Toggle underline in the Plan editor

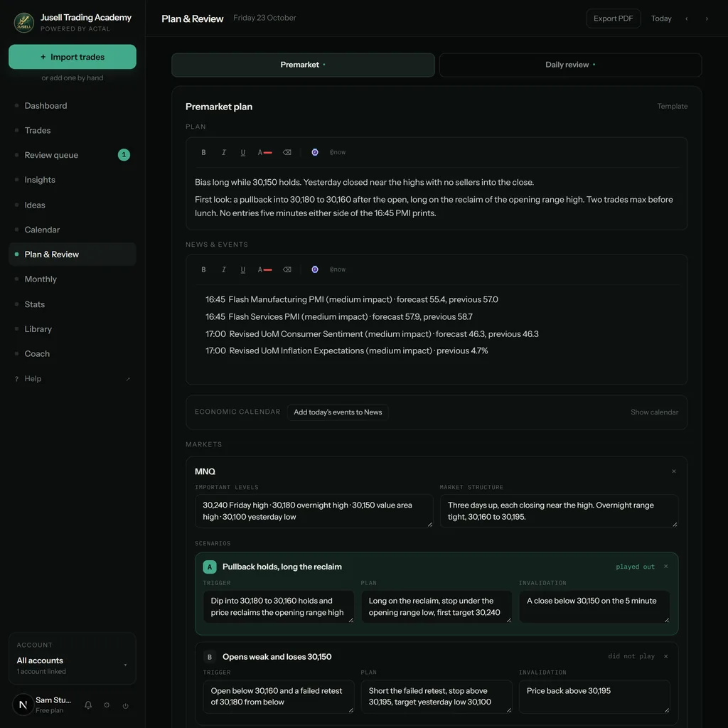(x=243, y=152)
